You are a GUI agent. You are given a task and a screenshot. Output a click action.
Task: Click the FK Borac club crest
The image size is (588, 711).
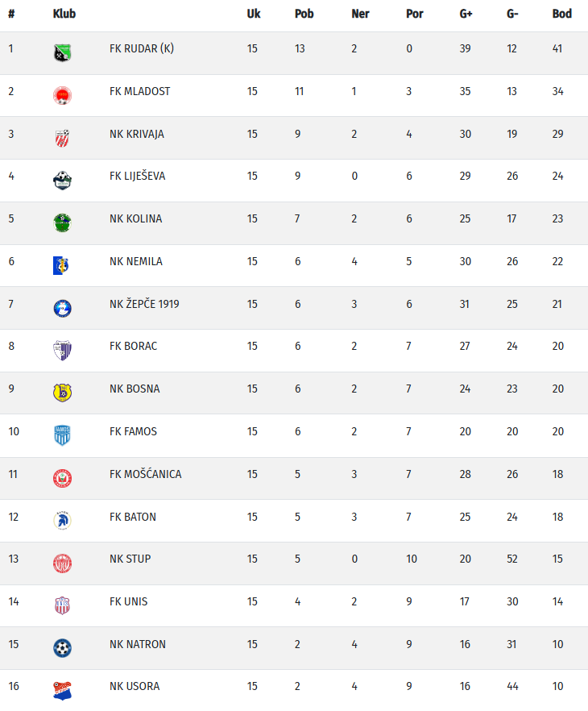tap(62, 351)
